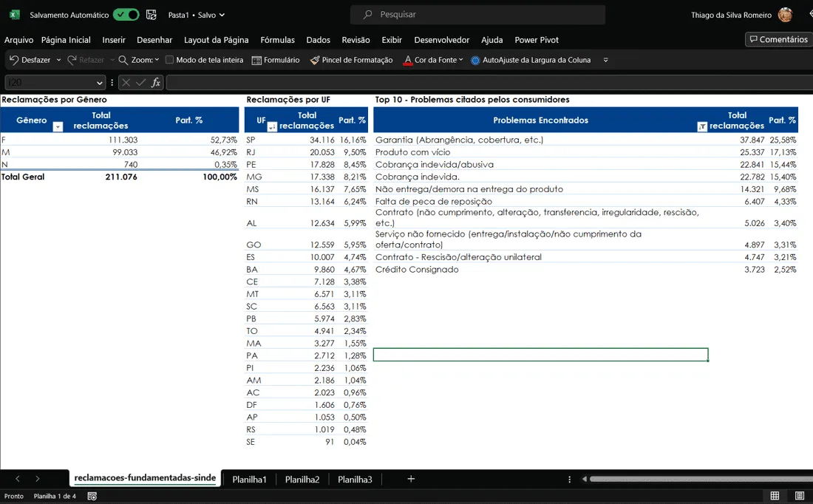813x504 pixels.
Task: Toggle Salvamento Automático switch
Action: point(126,15)
